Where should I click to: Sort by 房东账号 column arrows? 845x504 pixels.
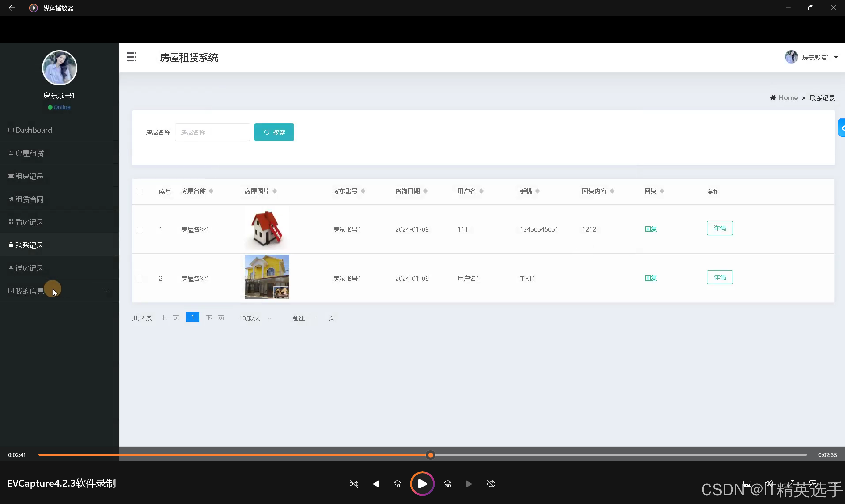click(363, 191)
